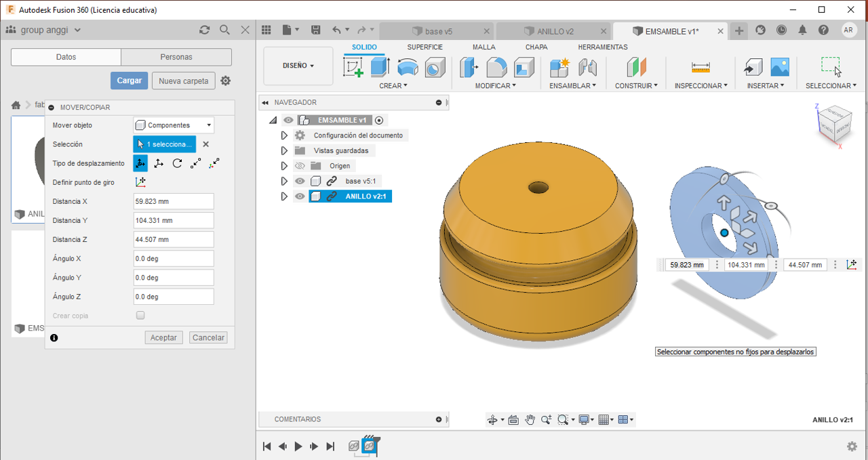
Task: Click the Extrude tool icon
Action: (x=380, y=67)
